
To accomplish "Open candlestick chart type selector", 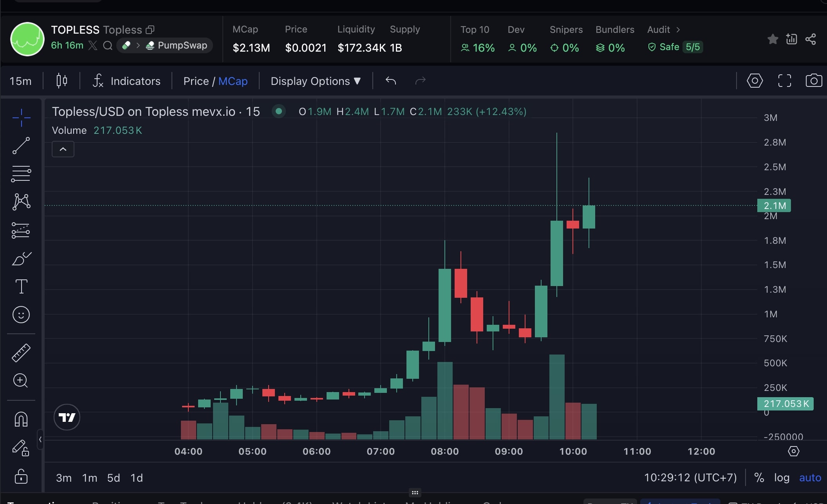I will pyautogui.click(x=61, y=81).
